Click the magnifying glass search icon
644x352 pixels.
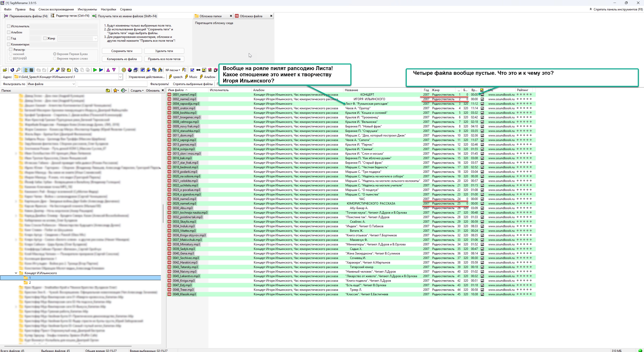[x=18, y=70]
